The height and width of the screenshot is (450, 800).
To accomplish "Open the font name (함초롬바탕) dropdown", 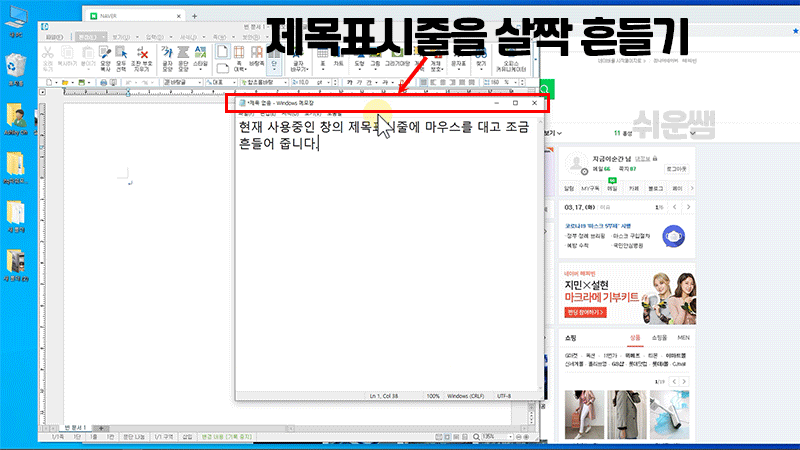I will pos(263,82).
